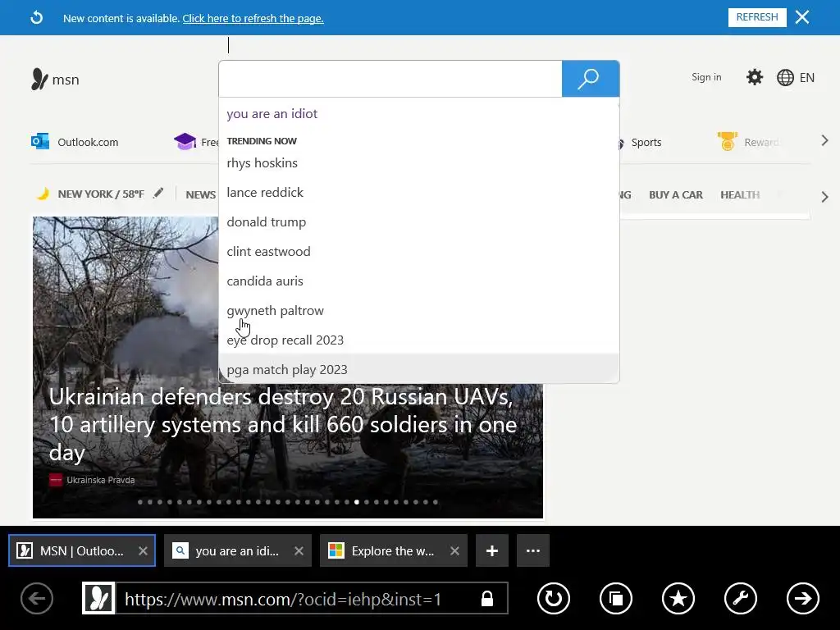Open the EN language globe selector
Viewport: 840px width, 630px height.
(x=796, y=78)
